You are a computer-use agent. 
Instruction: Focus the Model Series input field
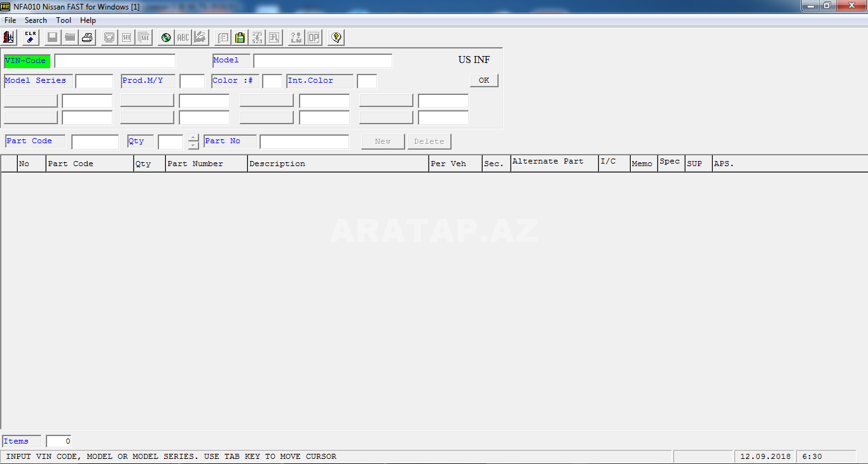(x=94, y=81)
